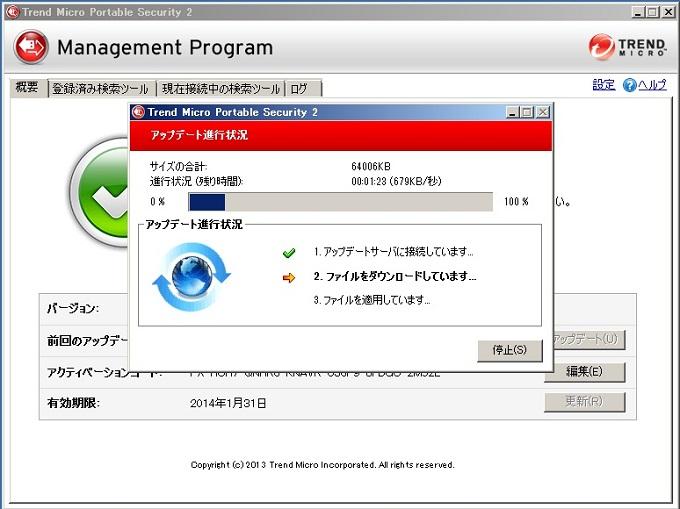Click the green check beside step 1
The height and width of the screenshot is (509, 680).
point(289,252)
